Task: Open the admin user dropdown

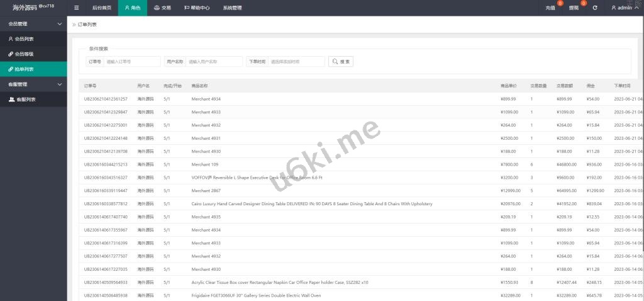Action: [624, 8]
